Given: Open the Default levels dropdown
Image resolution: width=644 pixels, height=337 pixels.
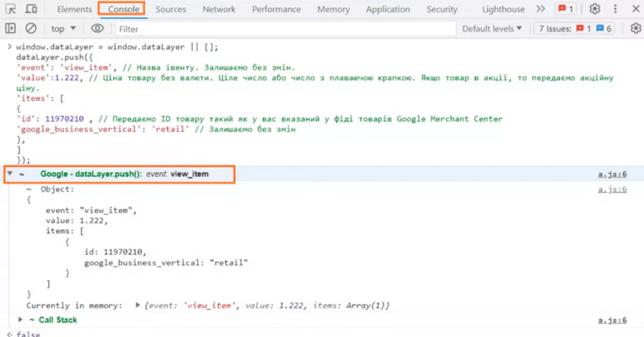Looking at the screenshot, I should (x=491, y=28).
